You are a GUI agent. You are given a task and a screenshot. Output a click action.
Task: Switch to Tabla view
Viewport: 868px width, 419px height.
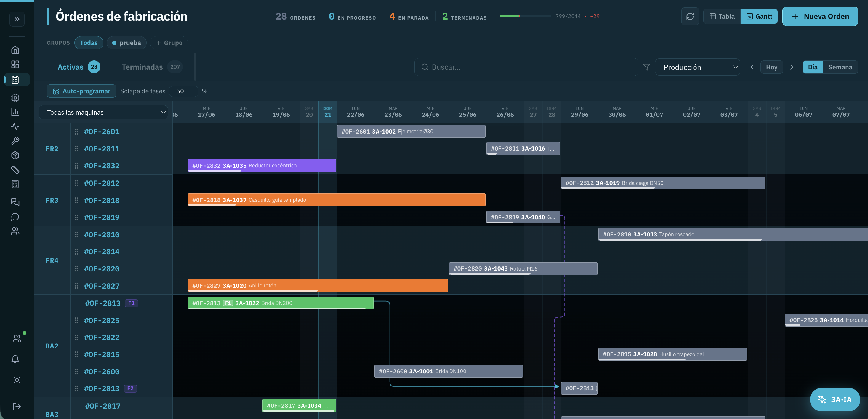[722, 16]
